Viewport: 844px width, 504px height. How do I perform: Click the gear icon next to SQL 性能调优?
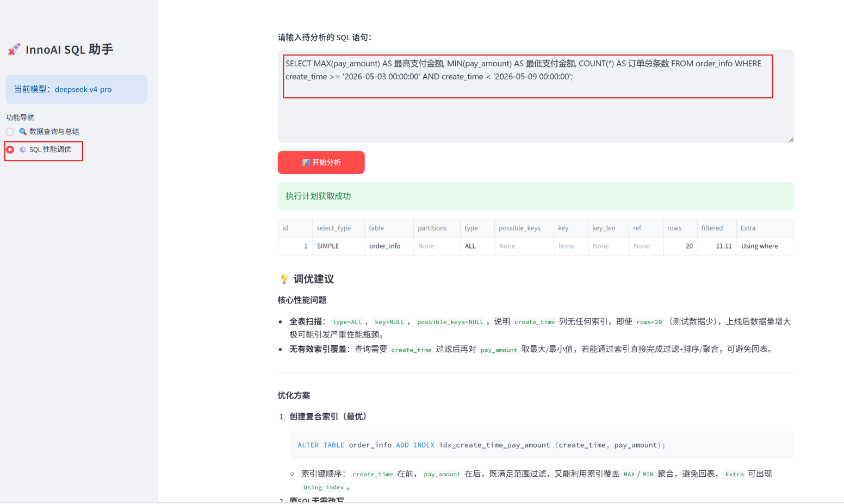click(23, 150)
